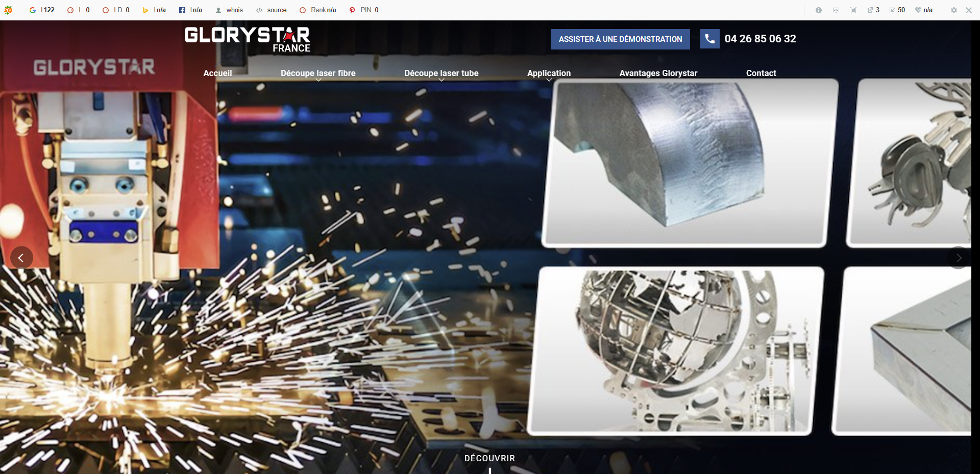Open the Accueil menu item
The width and height of the screenshot is (980, 474).
coord(217,73)
